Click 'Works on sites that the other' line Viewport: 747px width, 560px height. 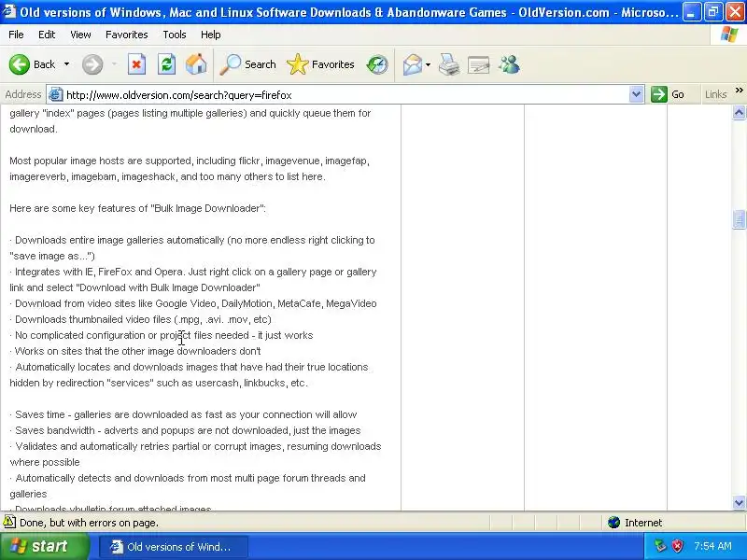[x=135, y=351]
